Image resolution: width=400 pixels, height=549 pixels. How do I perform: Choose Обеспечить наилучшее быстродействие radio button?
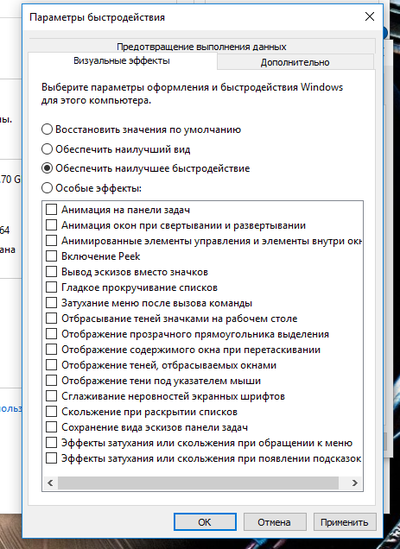coord(47,168)
